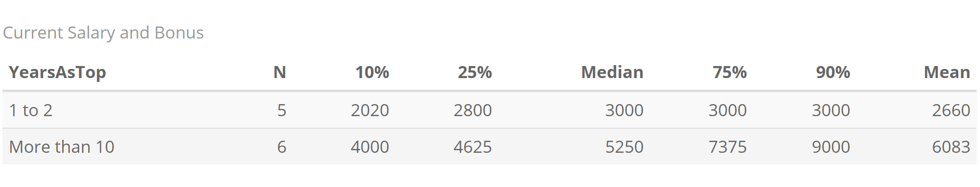Click the N column header
980x187 pixels.
[x=280, y=72]
